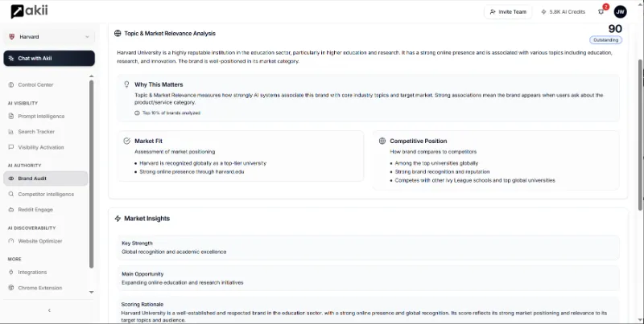This screenshot has height=324, width=644.
Task: Start Chat with Akii
Action: click(49, 59)
